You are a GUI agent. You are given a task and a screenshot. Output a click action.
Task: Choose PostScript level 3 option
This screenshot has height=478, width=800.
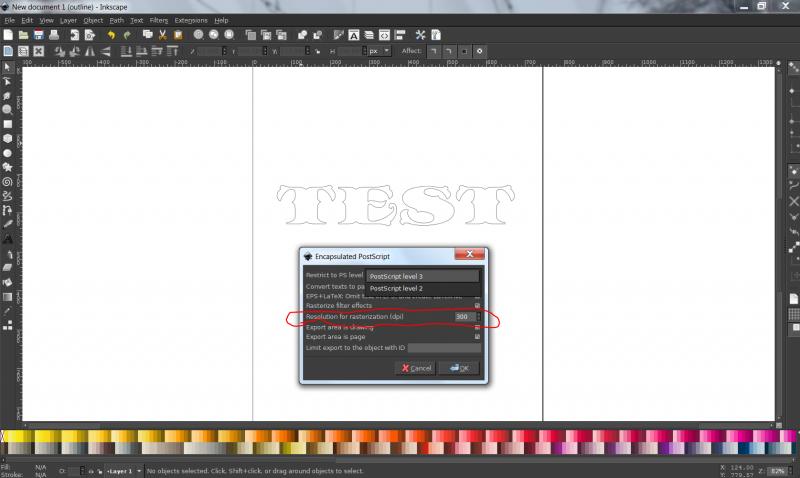coord(422,276)
